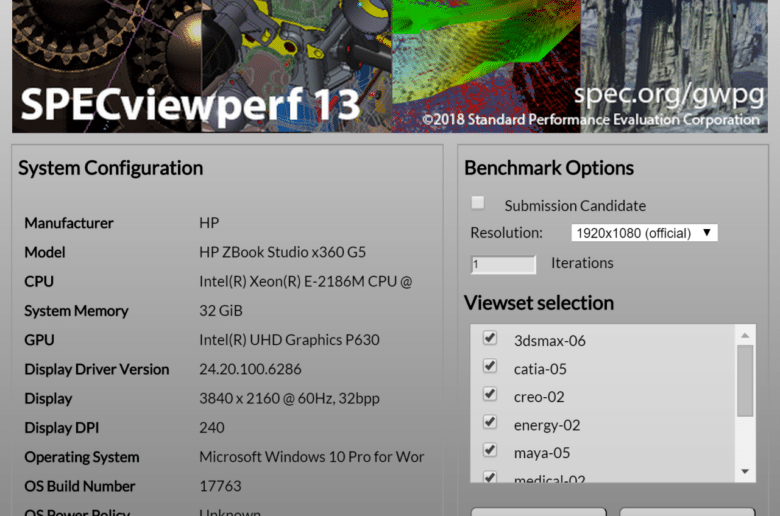Click the energy-02 label

coord(547,425)
